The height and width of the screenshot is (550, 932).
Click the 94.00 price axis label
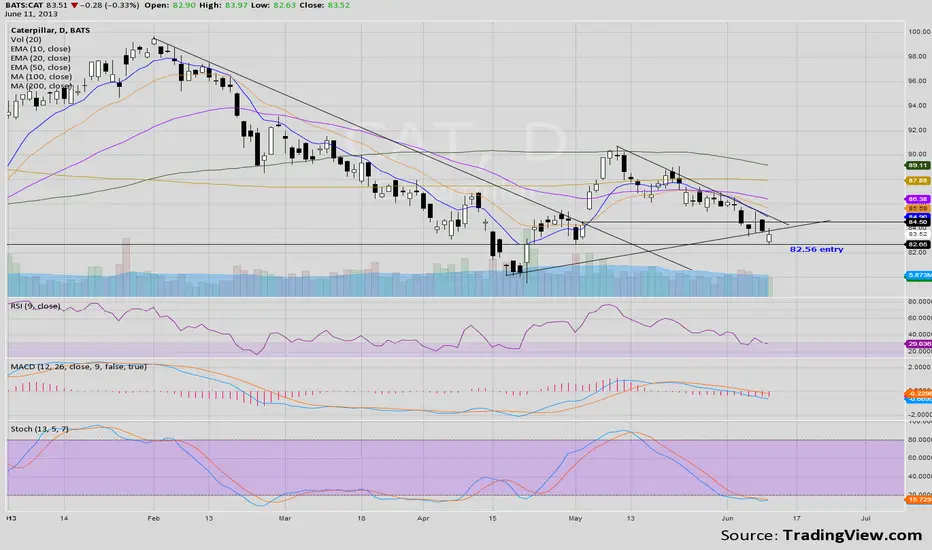[918, 106]
